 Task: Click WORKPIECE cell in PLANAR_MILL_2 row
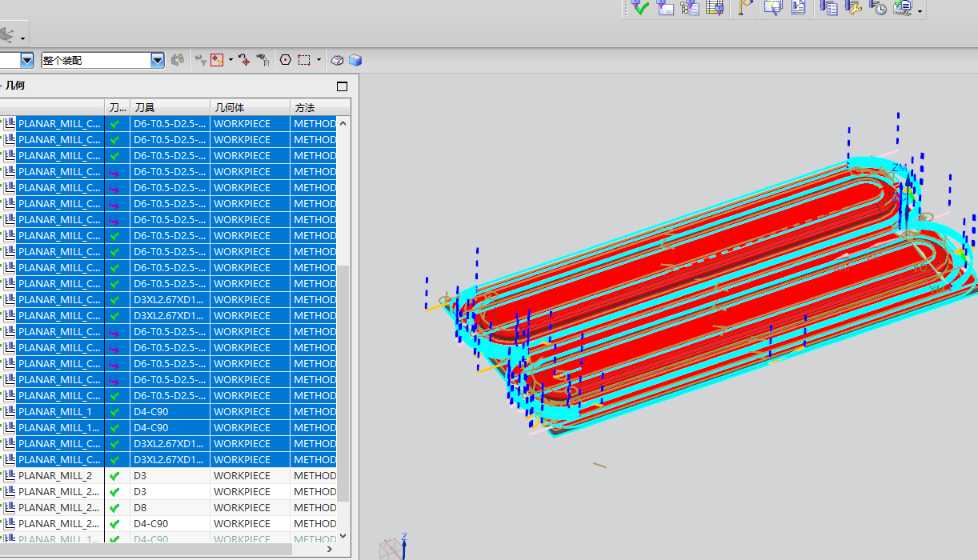click(250, 475)
